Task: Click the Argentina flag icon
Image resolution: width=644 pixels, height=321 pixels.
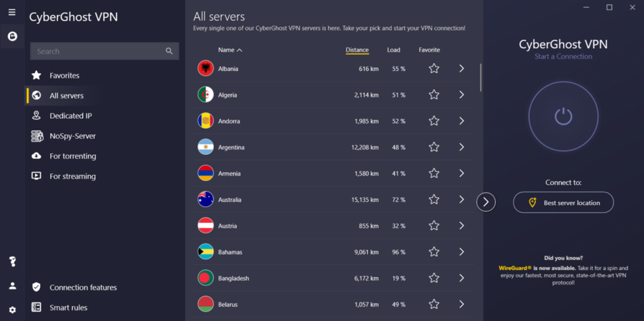Action: 205,147
